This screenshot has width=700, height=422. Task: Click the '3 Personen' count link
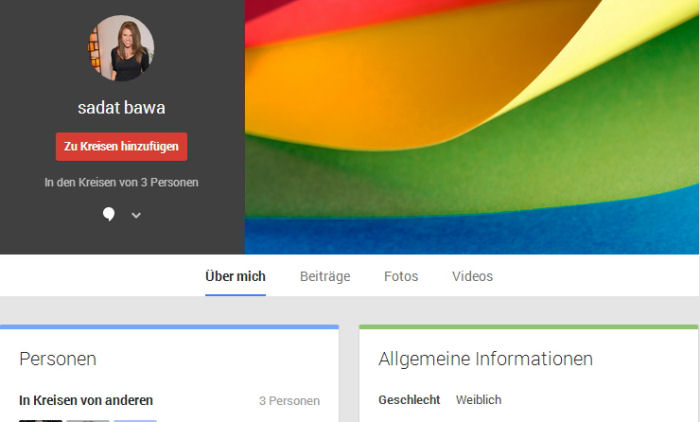point(289,401)
